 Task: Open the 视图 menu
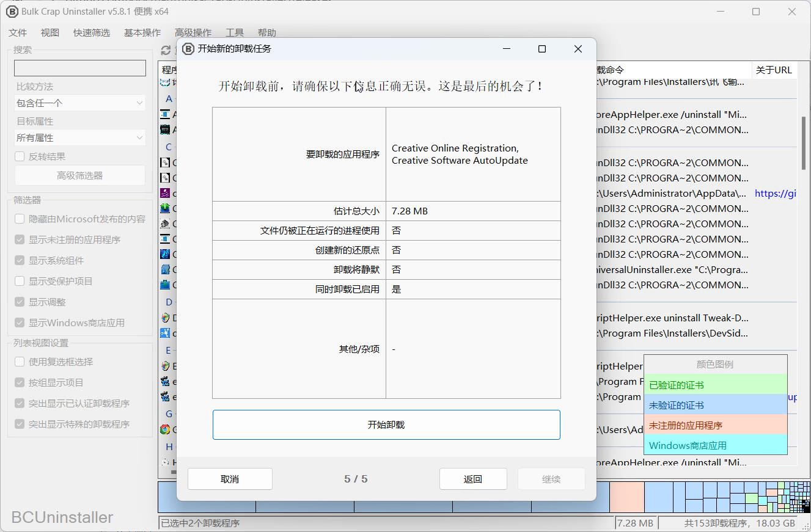click(x=49, y=32)
